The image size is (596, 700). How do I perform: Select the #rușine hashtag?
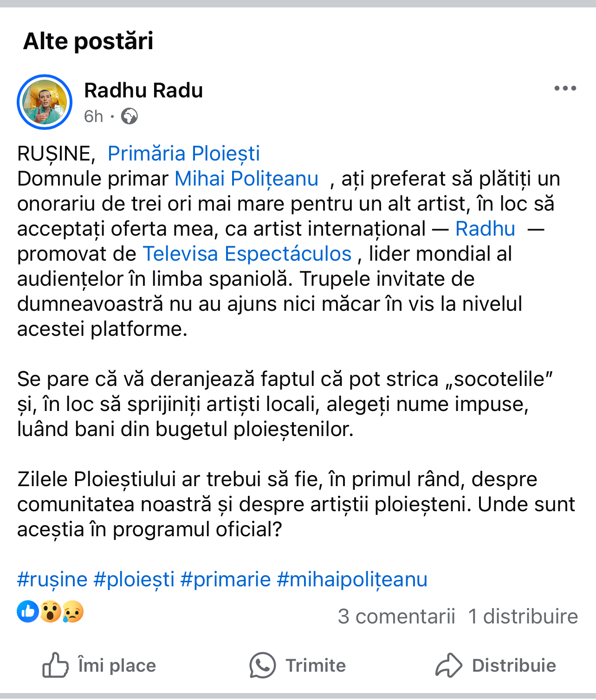coord(52,579)
